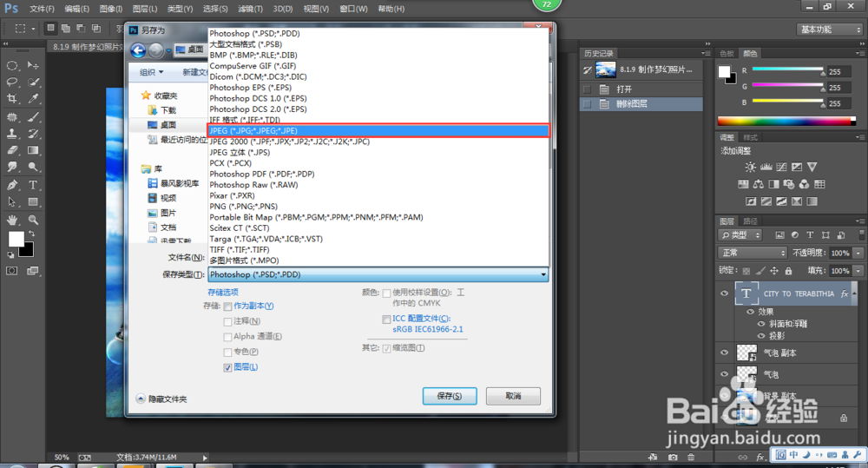The image size is (868, 468).
Task: Select the Elliptical Marquee tool
Action: (11, 65)
